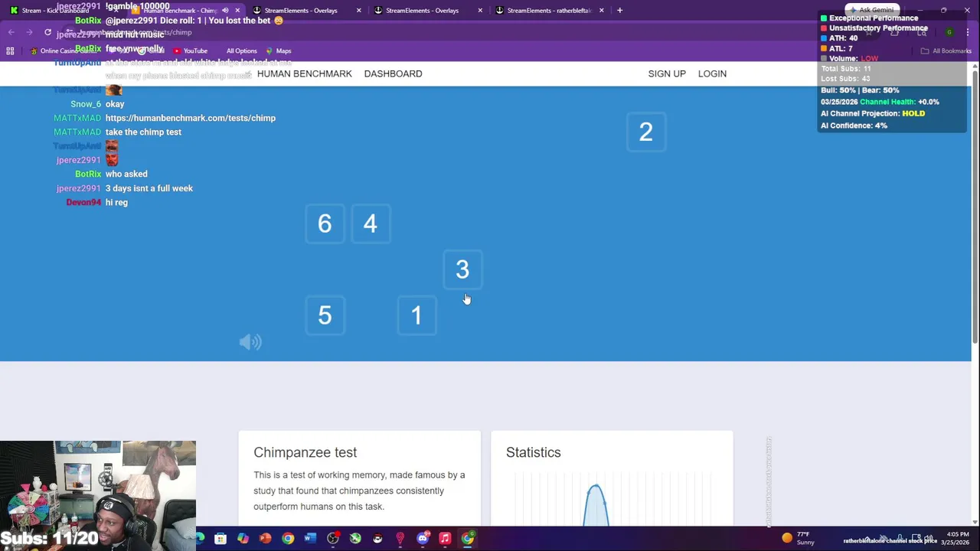980x551 pixels.
Task: Click the page vertical scrollbar
Action: [x=975, y=207]
